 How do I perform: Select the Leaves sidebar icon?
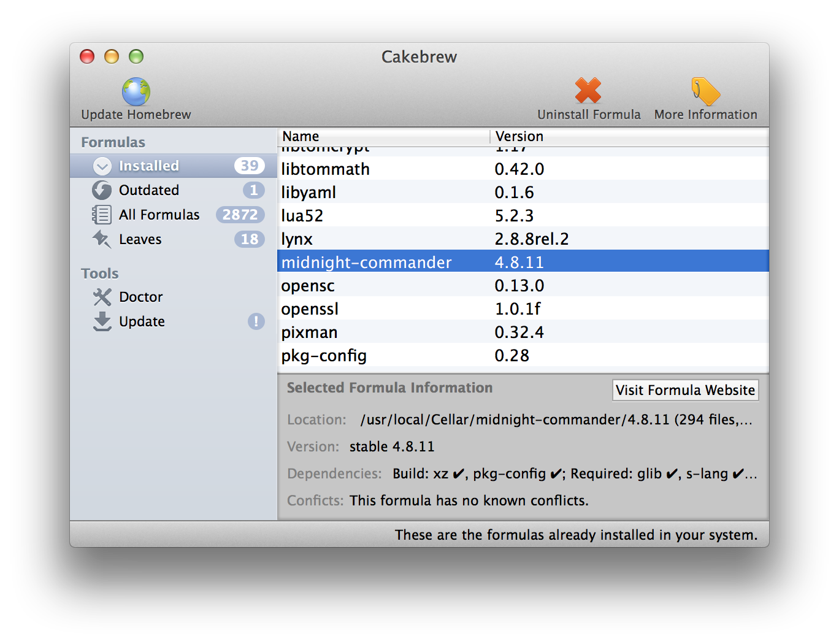coord(102,239)
